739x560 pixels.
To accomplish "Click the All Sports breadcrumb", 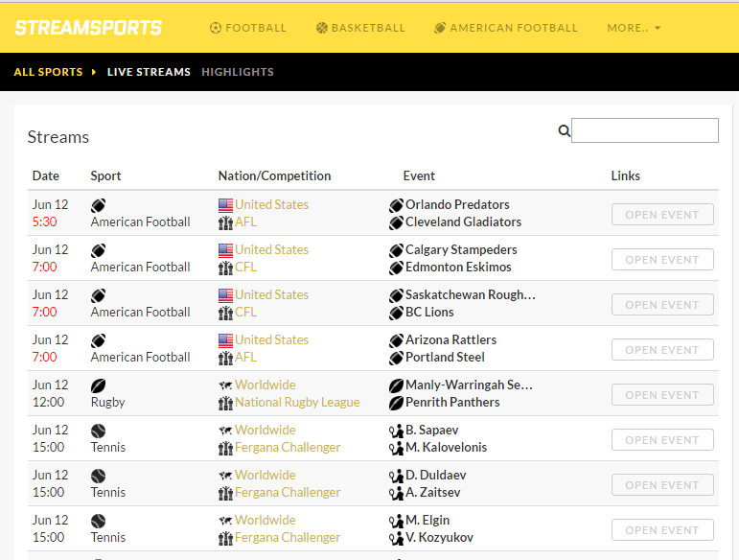I will [x=48, y=72].
